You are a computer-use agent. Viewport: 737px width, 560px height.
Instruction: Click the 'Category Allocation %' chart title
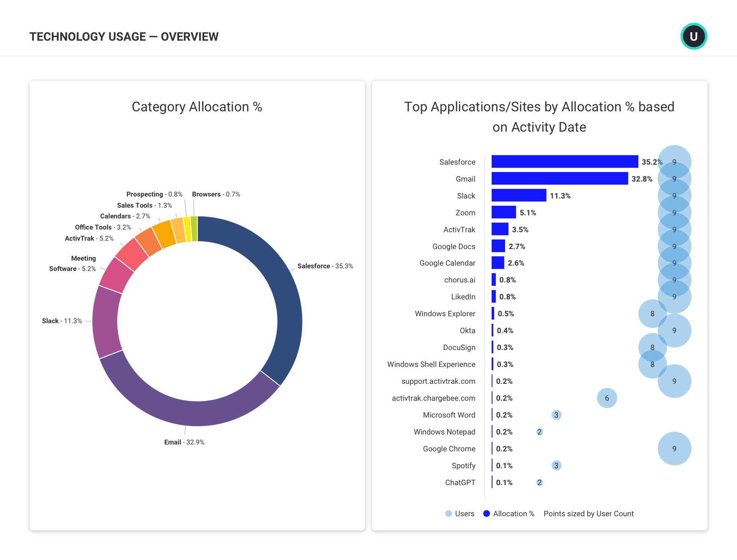(197, 107)
